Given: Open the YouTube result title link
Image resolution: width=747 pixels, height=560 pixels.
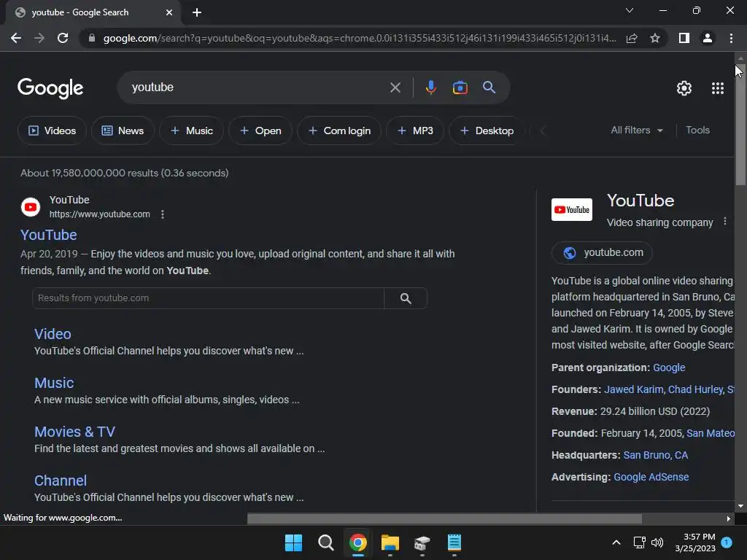Looking at the screenshot, I should point(49,235).
